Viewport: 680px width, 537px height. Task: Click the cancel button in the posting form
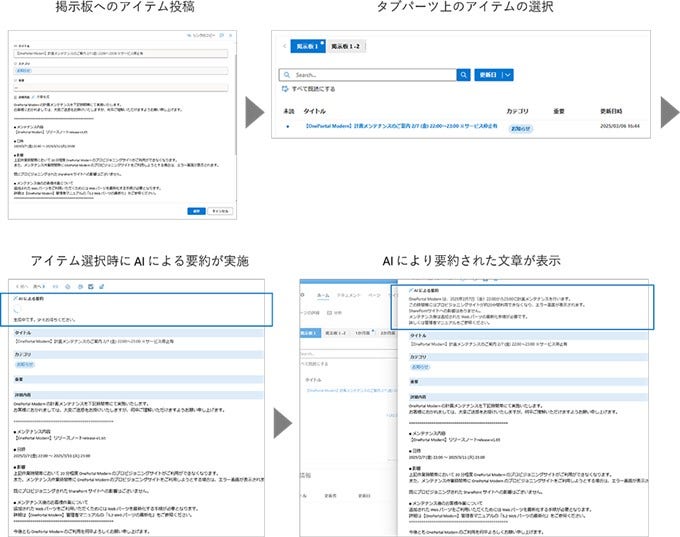(220, 211)
